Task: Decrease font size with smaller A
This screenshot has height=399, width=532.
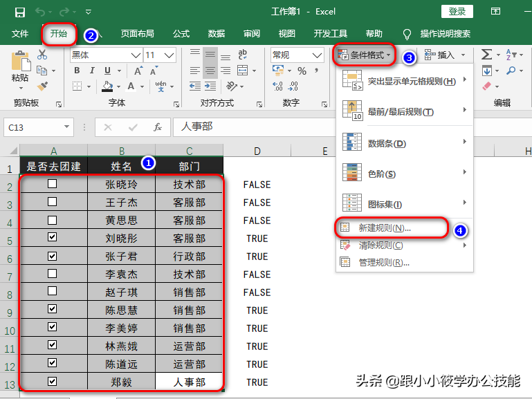Action: [x=154, y=71]
